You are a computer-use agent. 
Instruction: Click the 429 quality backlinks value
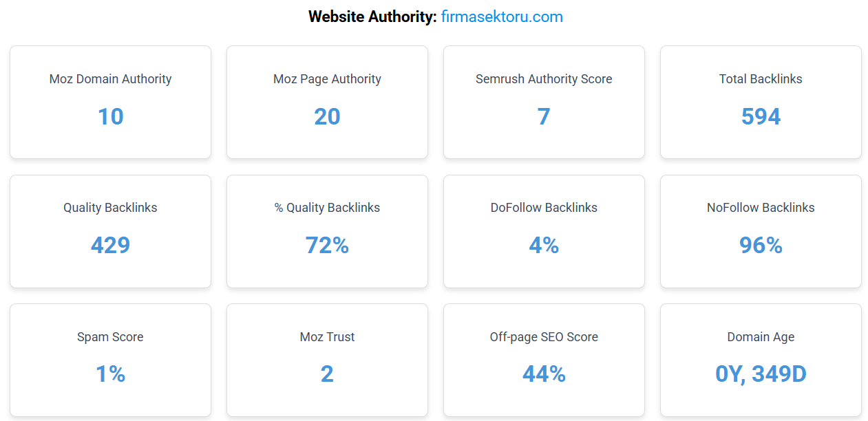pyautogui.click(x=110, y=246)
